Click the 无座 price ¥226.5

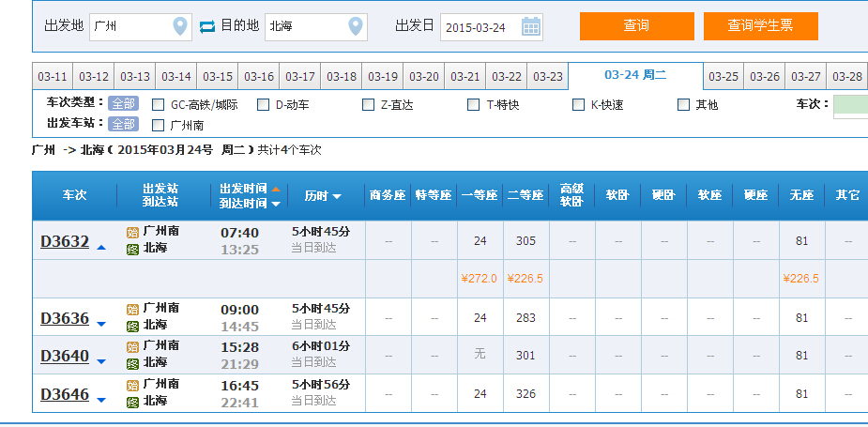pyautogui.click(x=801, y=279)
